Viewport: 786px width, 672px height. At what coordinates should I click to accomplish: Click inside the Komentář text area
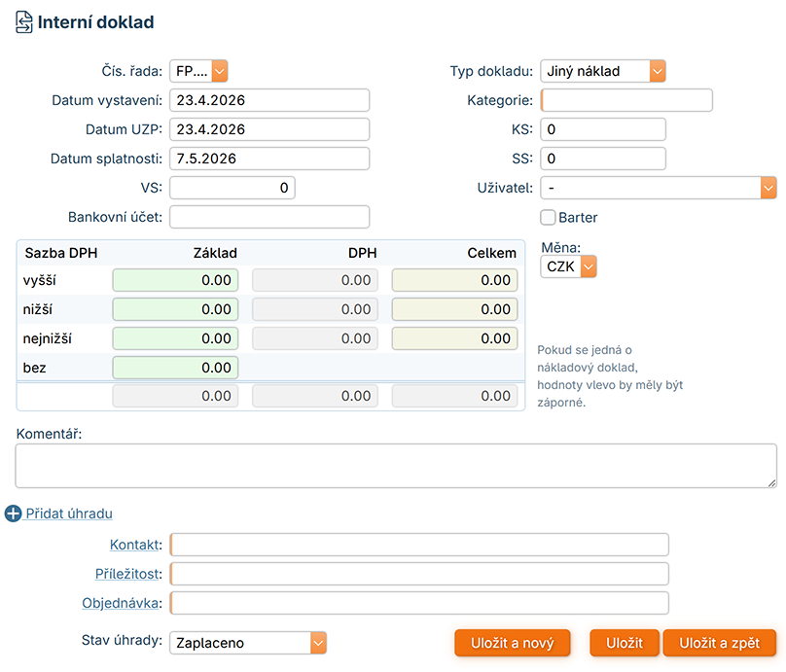click(x=395, y=466)
